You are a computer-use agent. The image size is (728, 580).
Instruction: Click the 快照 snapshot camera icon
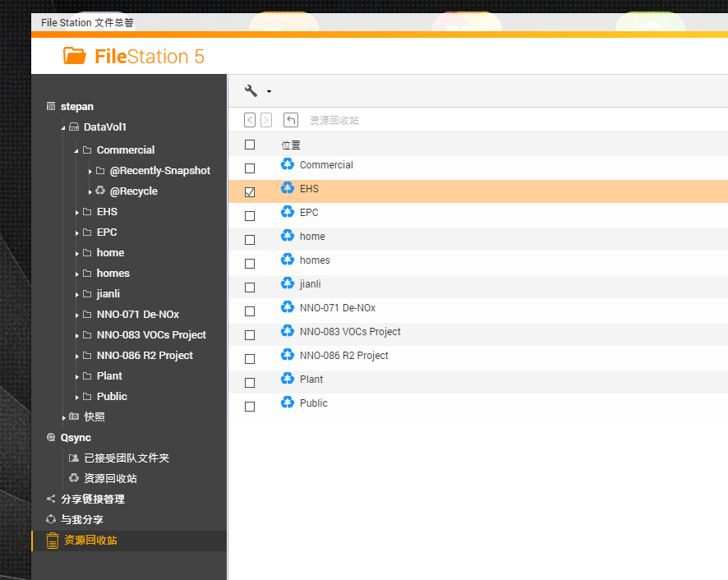click(74, 417)
